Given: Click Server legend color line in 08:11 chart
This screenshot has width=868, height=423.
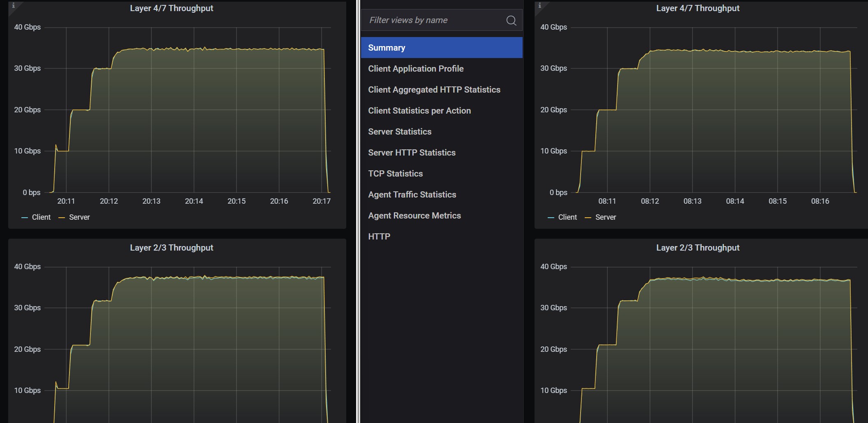Looking at the screenshot, I should click(x=588, y=217).
